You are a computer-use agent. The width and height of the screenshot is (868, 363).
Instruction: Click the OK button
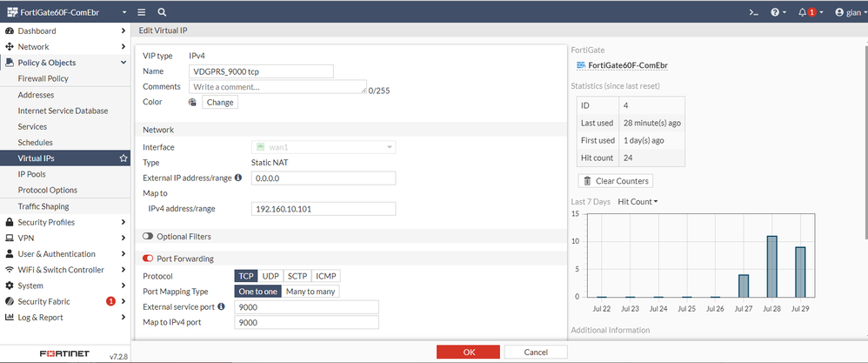(x=468, y=352)
